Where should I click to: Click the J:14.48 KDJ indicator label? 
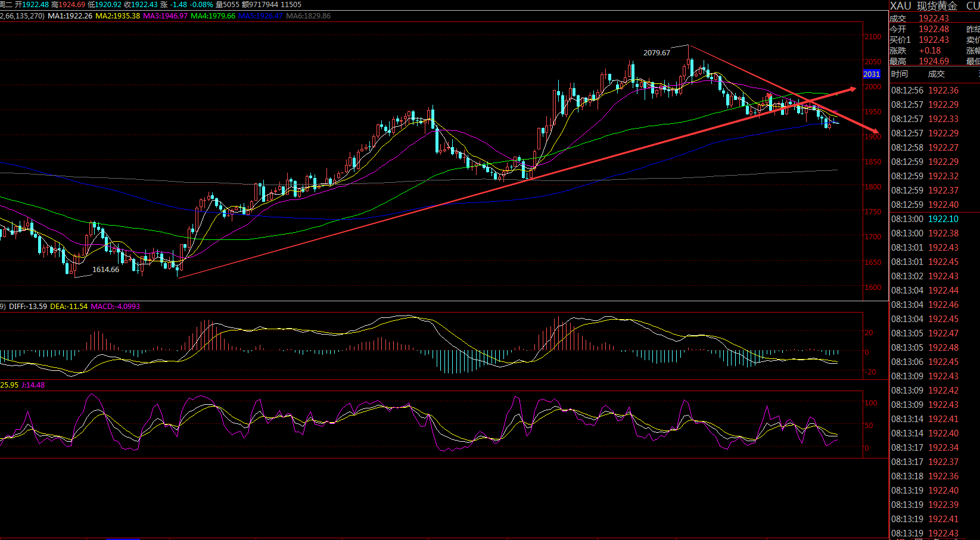click(33, 385)
